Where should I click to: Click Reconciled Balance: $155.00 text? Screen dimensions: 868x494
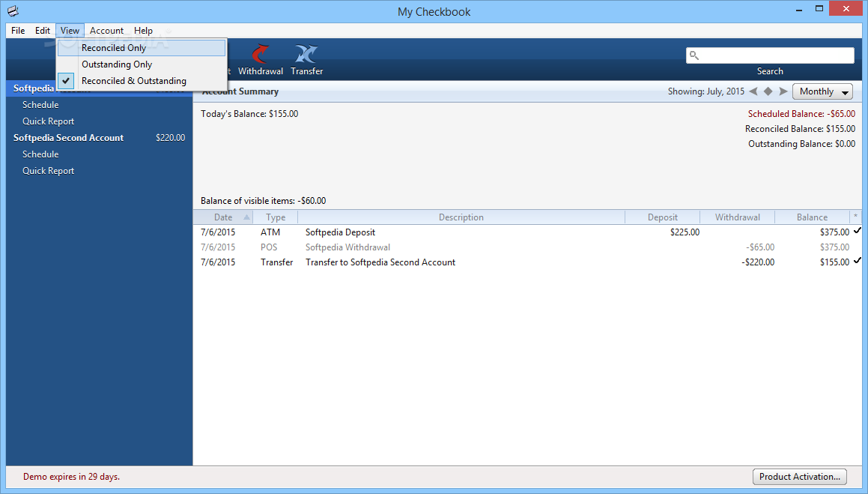point(800,128)
